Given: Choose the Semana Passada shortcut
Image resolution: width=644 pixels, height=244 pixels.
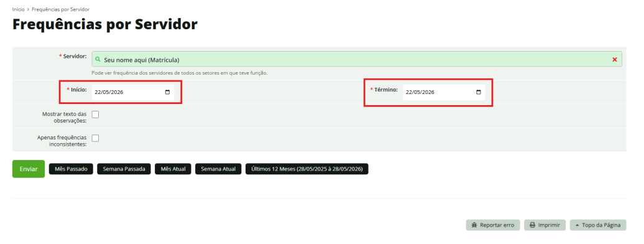Looking at the screenshot, I should [x=124, y=169].
